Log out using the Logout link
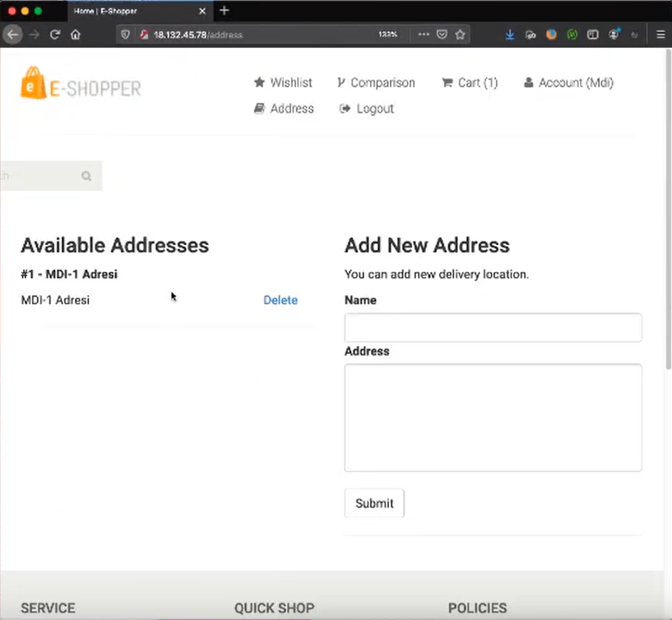Viewport: 672px width, 620px height. point(367,109)
